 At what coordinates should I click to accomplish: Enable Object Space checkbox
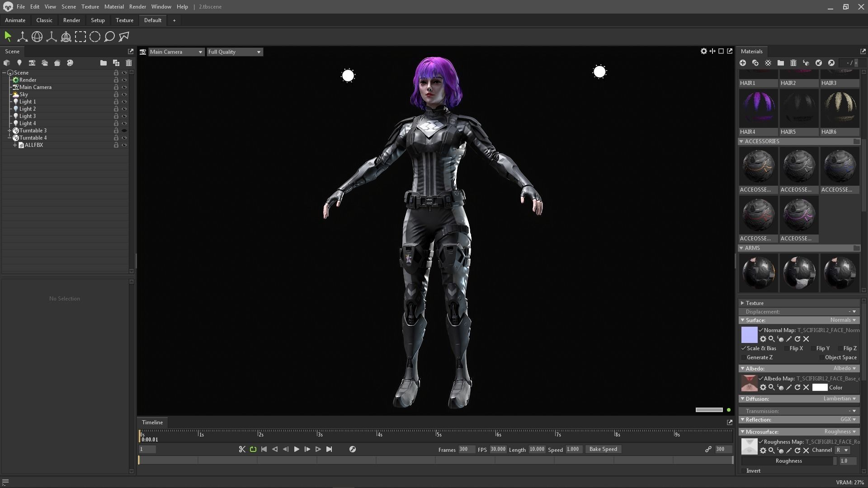tap(821, 357)
